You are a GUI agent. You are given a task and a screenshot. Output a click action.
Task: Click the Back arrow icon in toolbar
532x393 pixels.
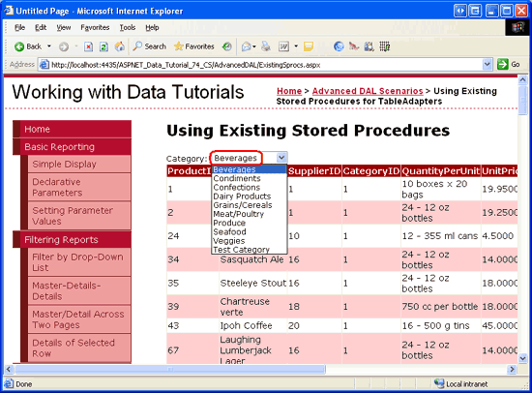19,46
